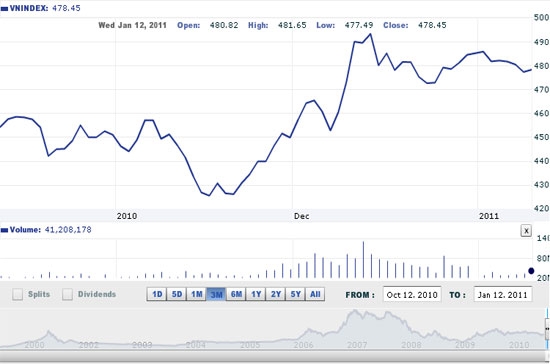
Task: Click 2006 on the overview timeline
Action: [303, 345]
